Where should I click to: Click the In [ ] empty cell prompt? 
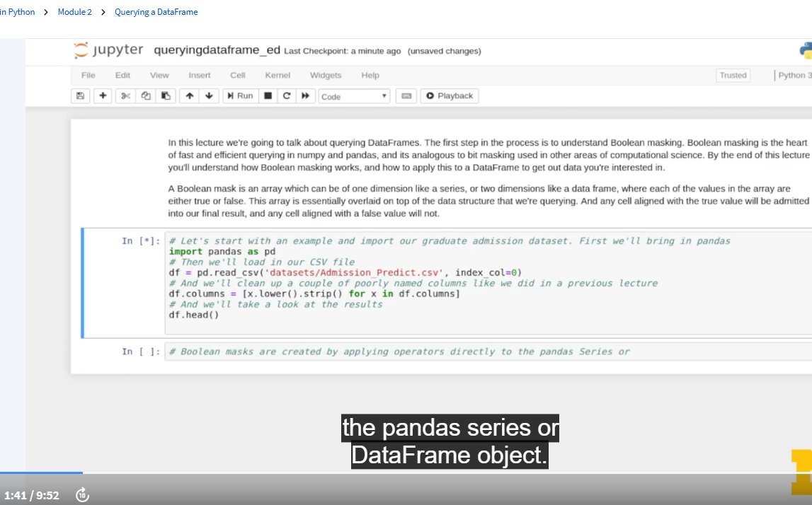(x=141, y=352)
